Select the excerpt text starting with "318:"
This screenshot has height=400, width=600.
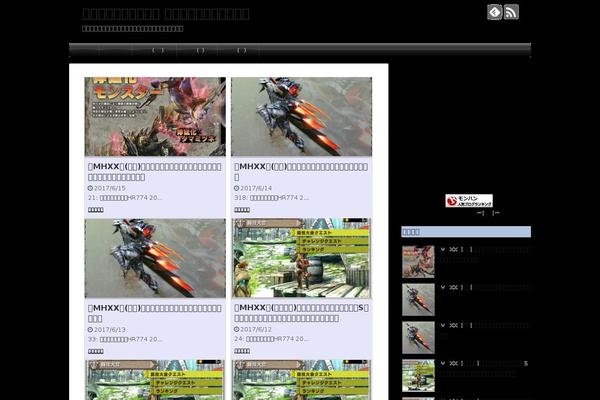click(x=272, y=198)
